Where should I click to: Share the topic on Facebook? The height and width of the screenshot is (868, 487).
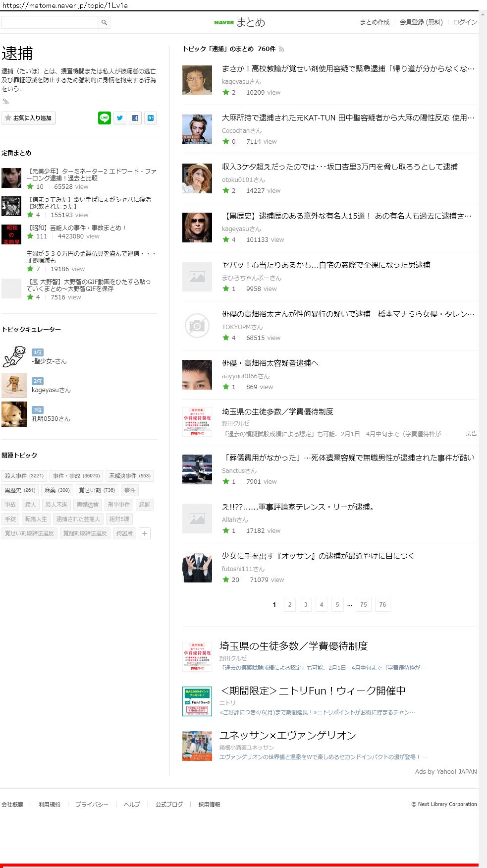click(x=135, y=118)
